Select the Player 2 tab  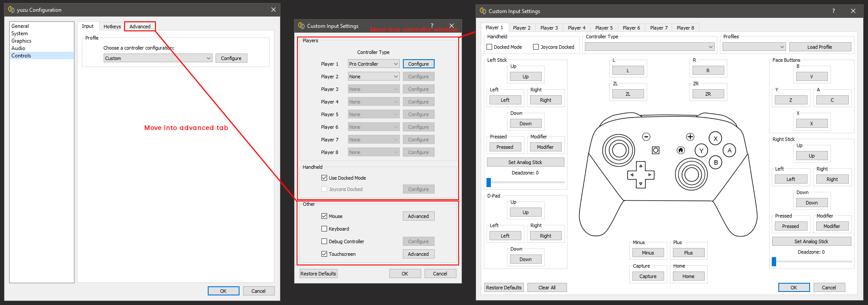click(521, 28)
